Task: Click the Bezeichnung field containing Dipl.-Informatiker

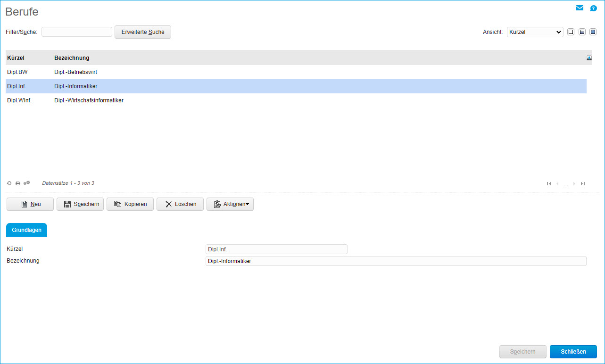Action: click(x=396, y=261)
